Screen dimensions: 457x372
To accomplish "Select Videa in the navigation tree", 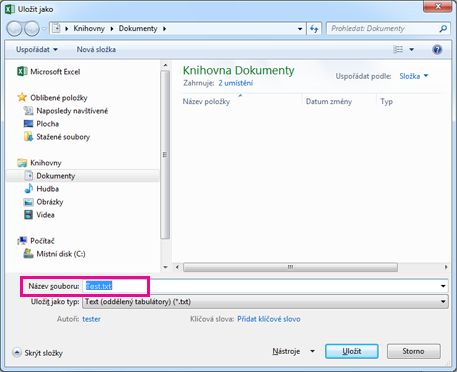I will tap(45, 215).
